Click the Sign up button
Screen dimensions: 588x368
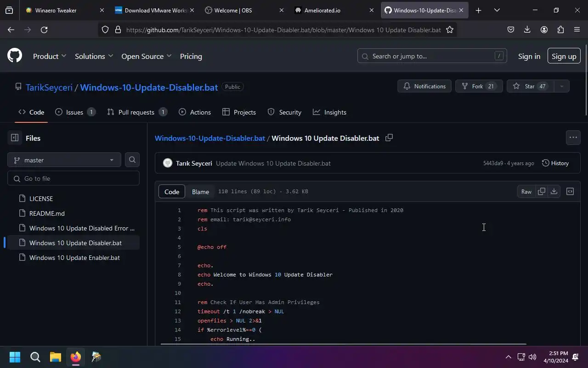click(564, 56)
